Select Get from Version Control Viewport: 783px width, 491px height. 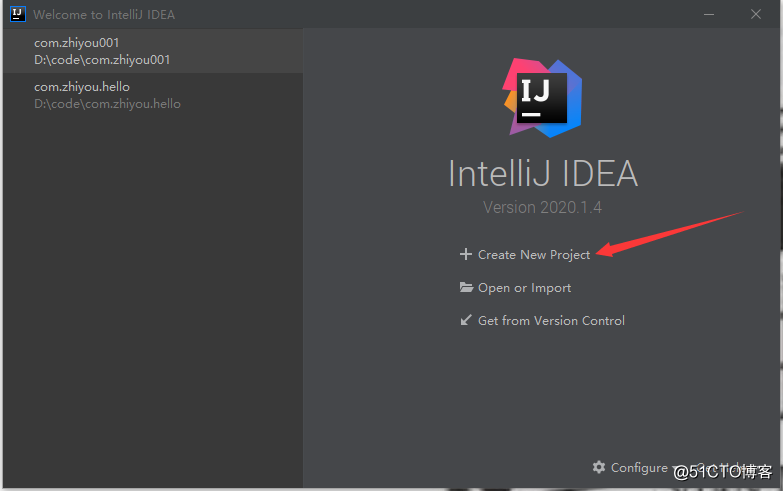tap(551, 321)
